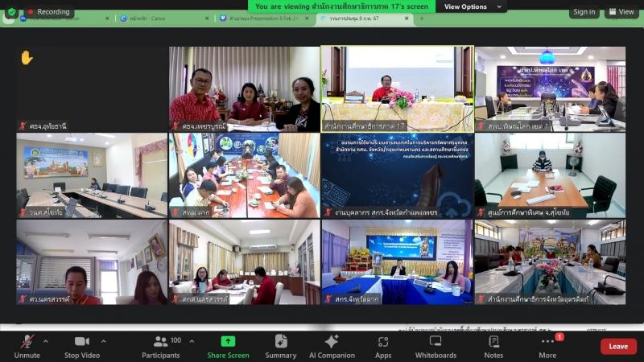Select the สำนักงานศึกษาธิการจังหวัดอุตรดิตถ์ video tile
644x362 pixels.
[x=551, y=262]
